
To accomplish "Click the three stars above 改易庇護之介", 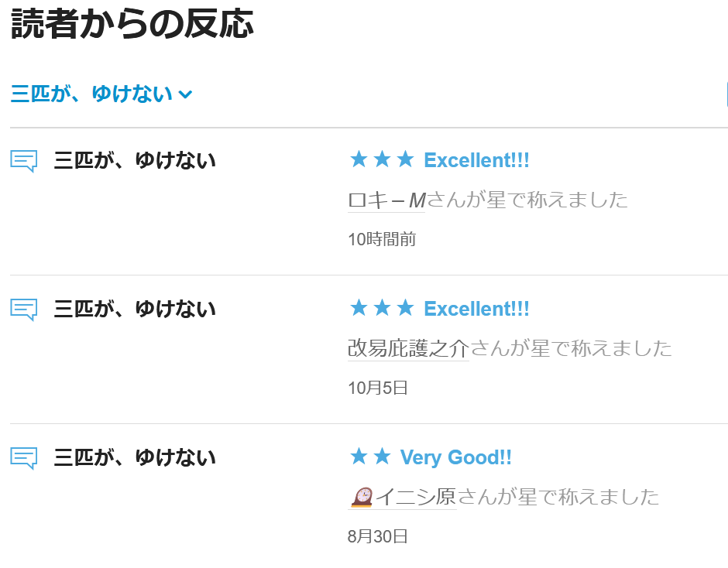I will 382,309.
